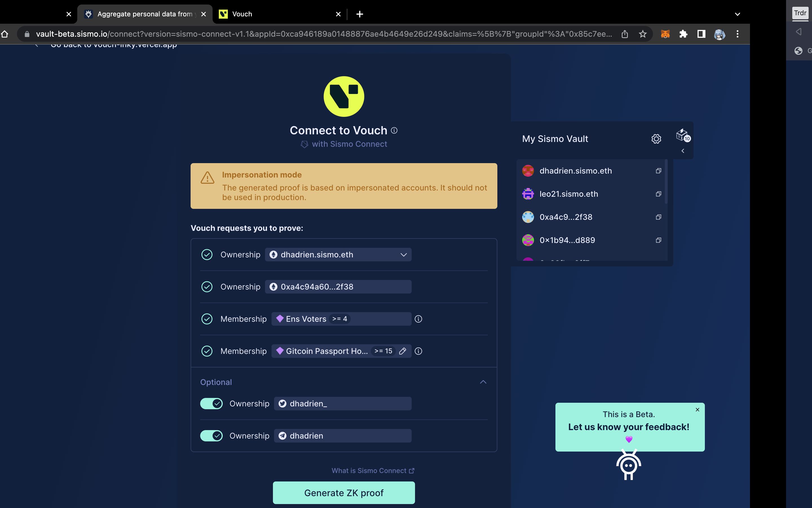The image size is (812, 508).
Task: Show info next to Connect to Vouch
Action: pyautogui.click(x=394, y=130)
